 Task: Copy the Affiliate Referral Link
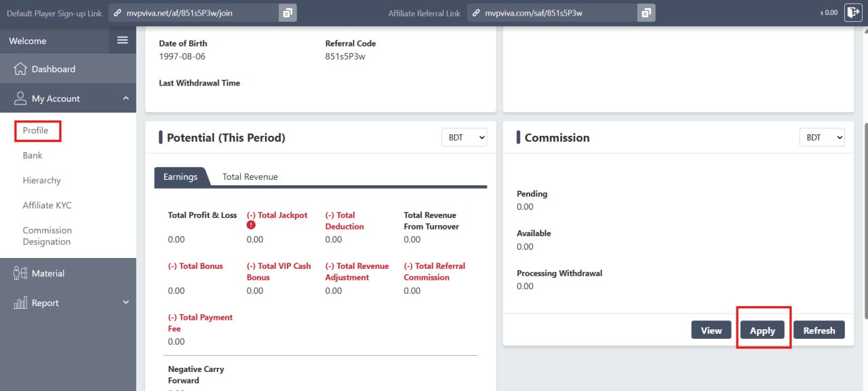click(646, 13)
